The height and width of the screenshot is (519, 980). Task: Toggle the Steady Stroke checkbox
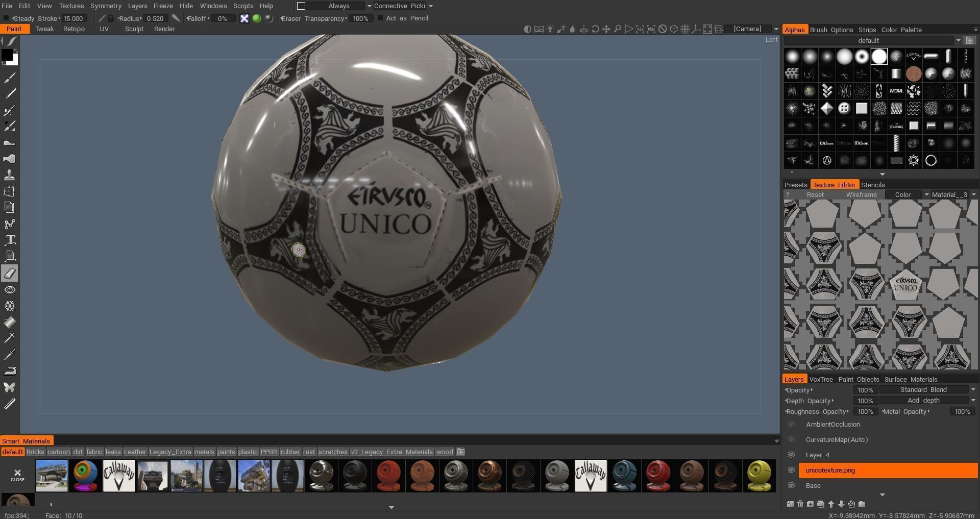(x=6, y=18)
